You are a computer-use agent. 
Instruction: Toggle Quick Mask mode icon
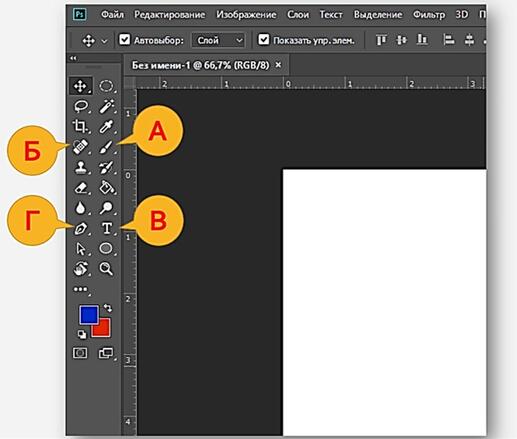point(80,353)
